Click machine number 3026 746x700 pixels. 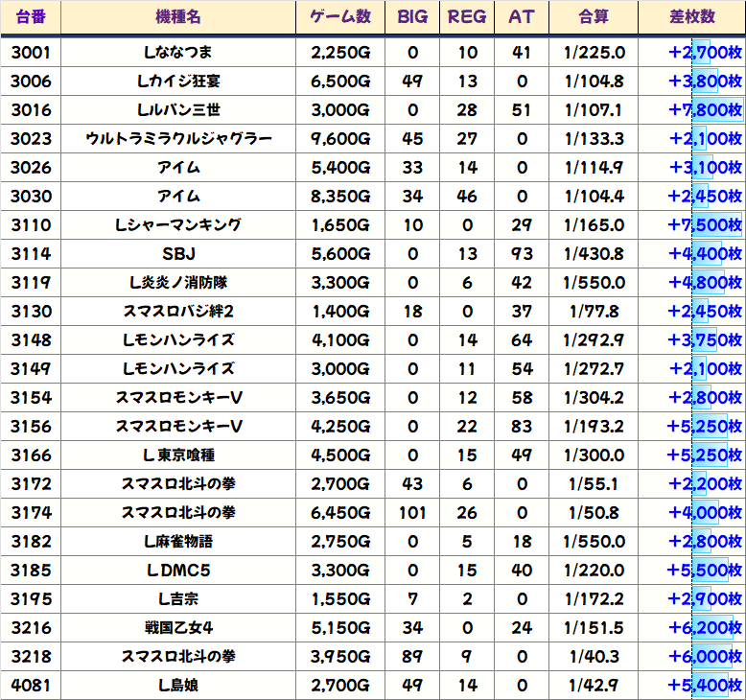(31, 168)
